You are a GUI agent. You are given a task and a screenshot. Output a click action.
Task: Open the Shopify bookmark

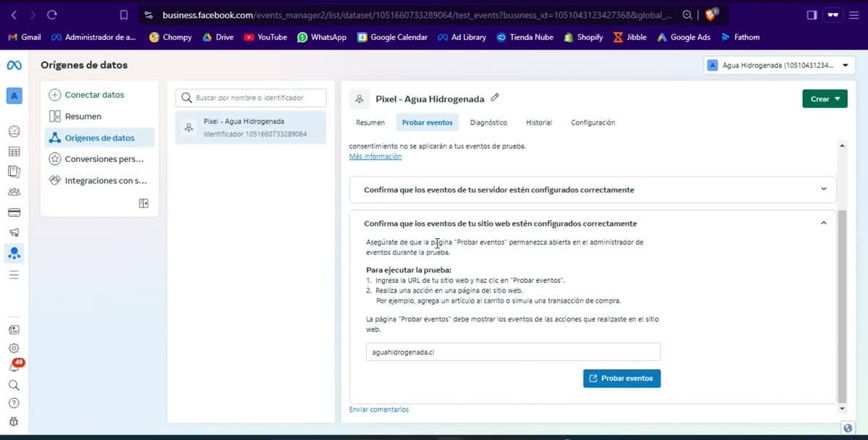pos(584,37)
